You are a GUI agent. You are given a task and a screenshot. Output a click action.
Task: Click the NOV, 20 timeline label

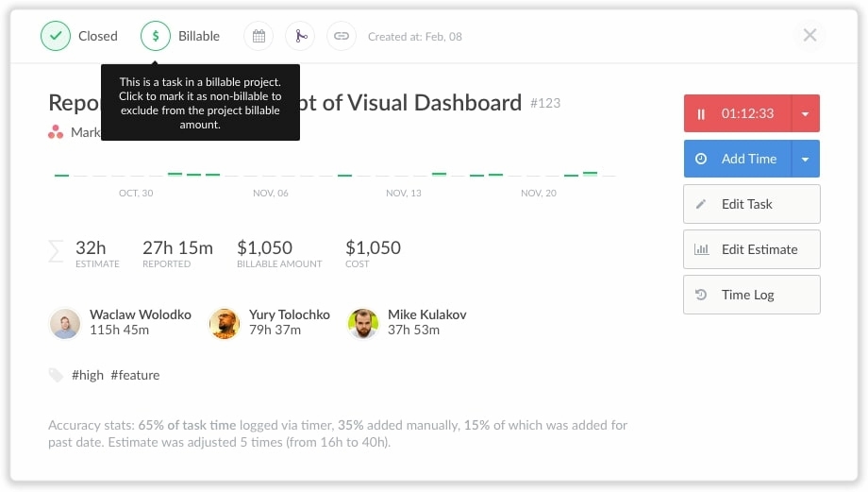point(539,193)
